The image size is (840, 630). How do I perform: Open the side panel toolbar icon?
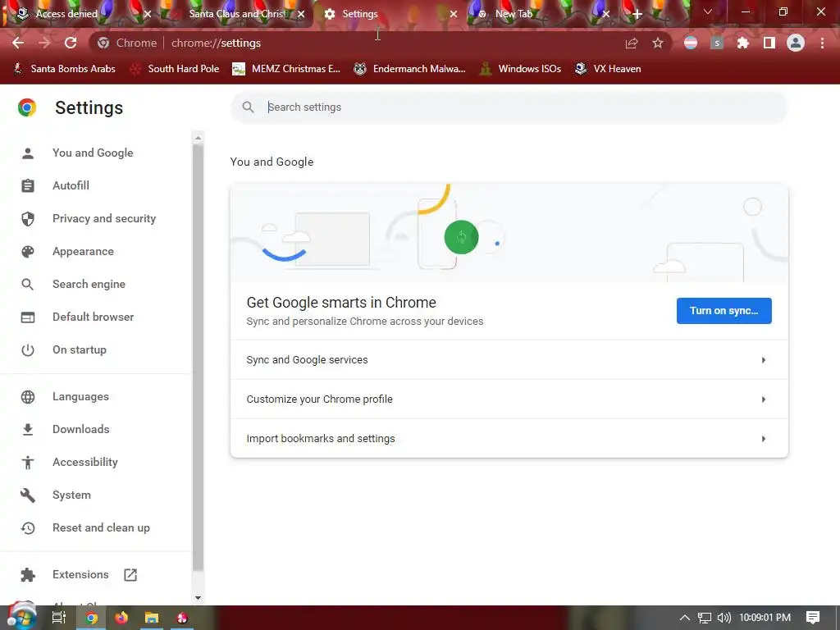click(769, 43)
